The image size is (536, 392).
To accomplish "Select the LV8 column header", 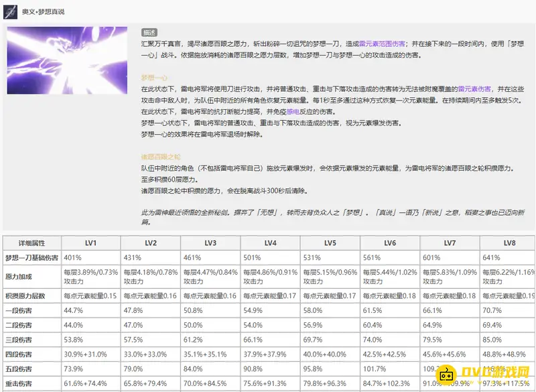I will (x=509, y=243).
